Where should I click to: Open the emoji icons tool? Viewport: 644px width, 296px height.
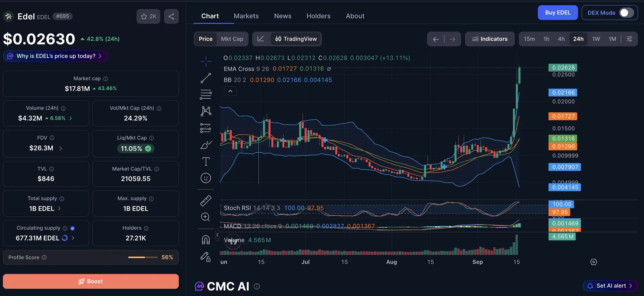click(206, 178)
